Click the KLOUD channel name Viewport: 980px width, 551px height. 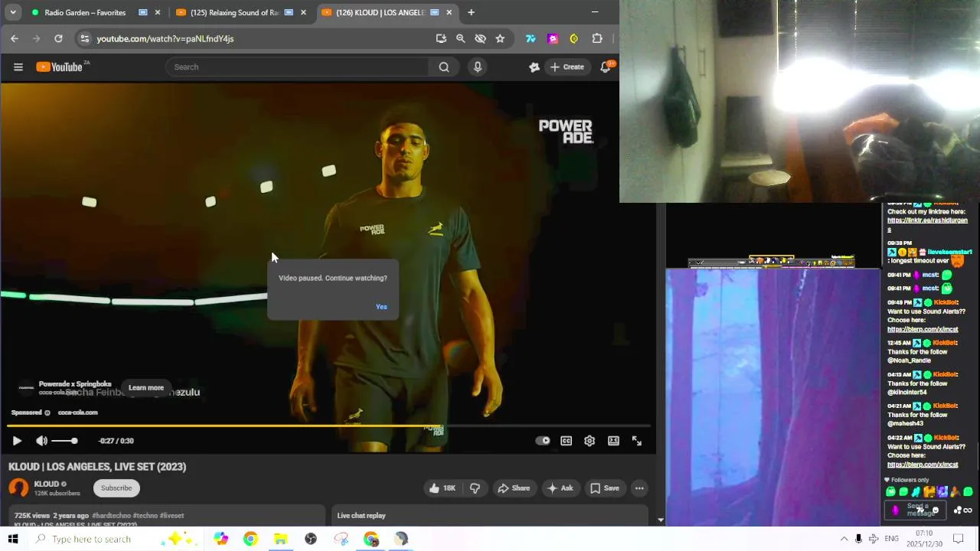[x=47, y=484]
